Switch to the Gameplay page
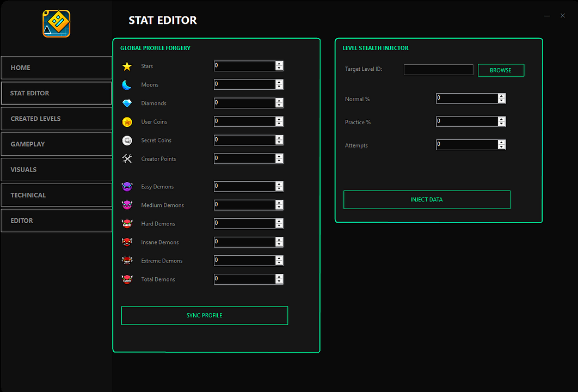Viewport: 578px width, 392px height. click(56, 144)
